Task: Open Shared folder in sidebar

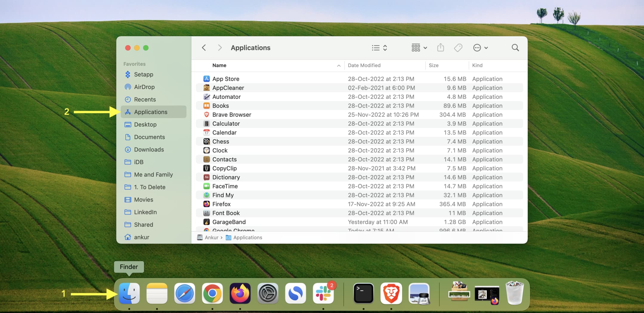Action: point(154,224)
